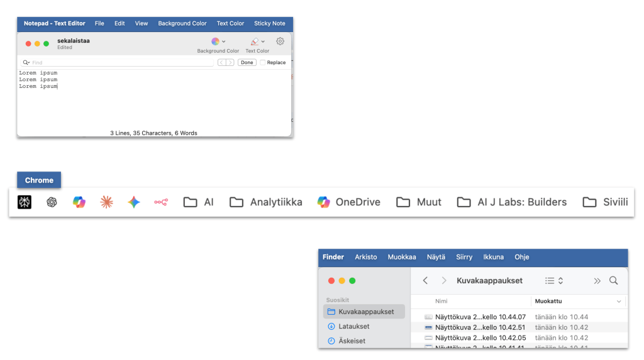Click the Copilot bookmark icon beside ChatGPT
The height and width of the screenshot is (360, 644).
(79, 202)
